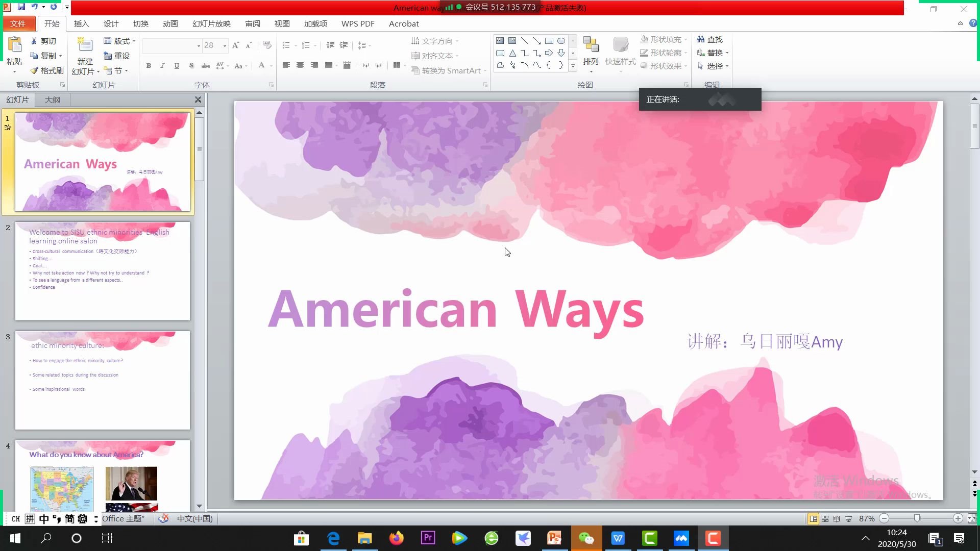Open the PowerPoint help question icon
The width and height of the screenshot is (980, 551).
click(x=973, y=23)
